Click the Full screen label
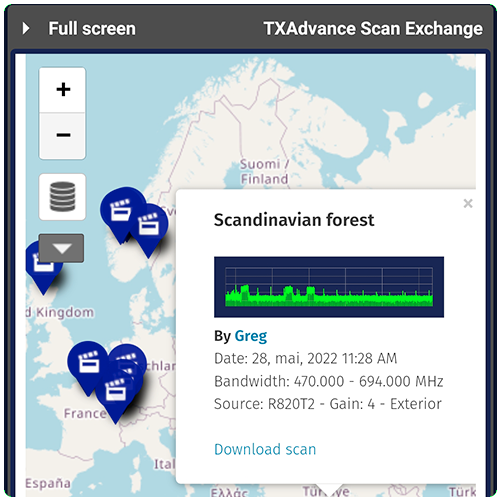 pos(92,28)
